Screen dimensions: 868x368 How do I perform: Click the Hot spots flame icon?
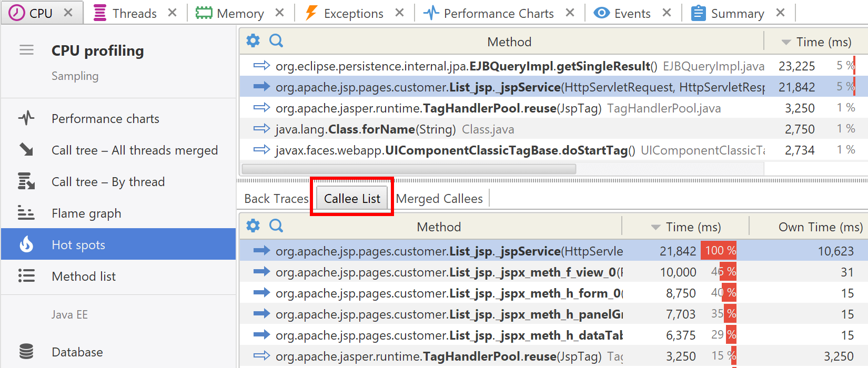pos(26,244)
